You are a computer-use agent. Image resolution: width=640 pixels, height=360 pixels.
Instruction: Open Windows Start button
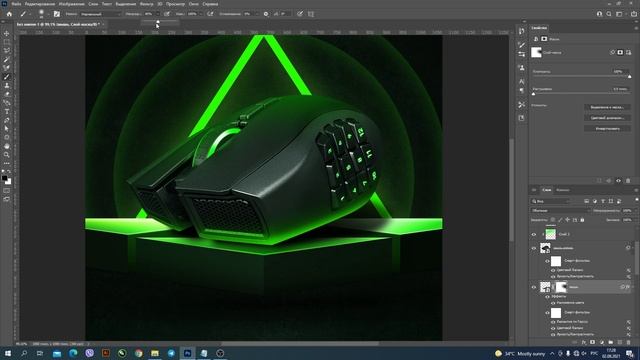(8, 353)
